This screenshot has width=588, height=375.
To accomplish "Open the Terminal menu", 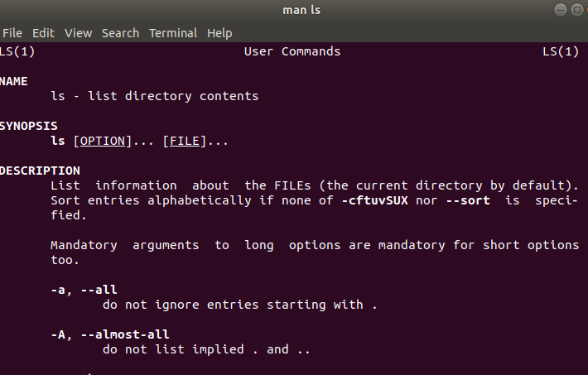I will 173,33.
